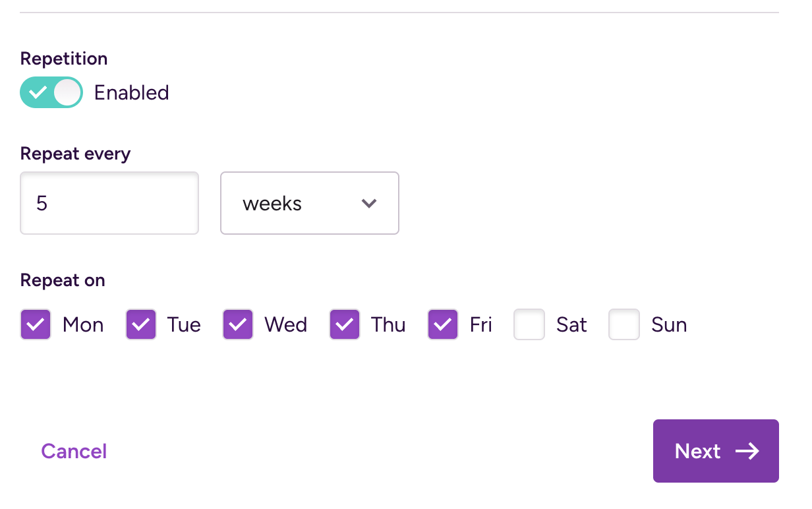Select the repeat interval number field
Screen dimensions: 812x509
(x=109, y=203)
